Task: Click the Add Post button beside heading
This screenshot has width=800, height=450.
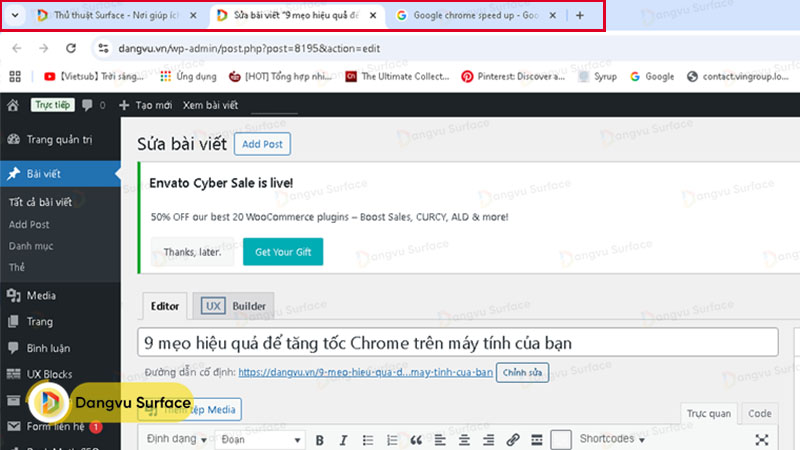Action: [x=262, y=144]
